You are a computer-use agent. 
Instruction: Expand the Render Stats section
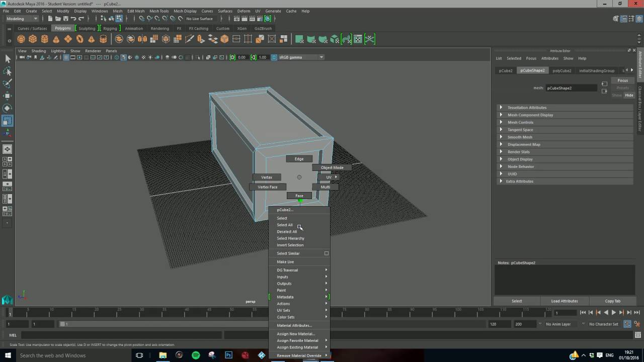point(565,152)
